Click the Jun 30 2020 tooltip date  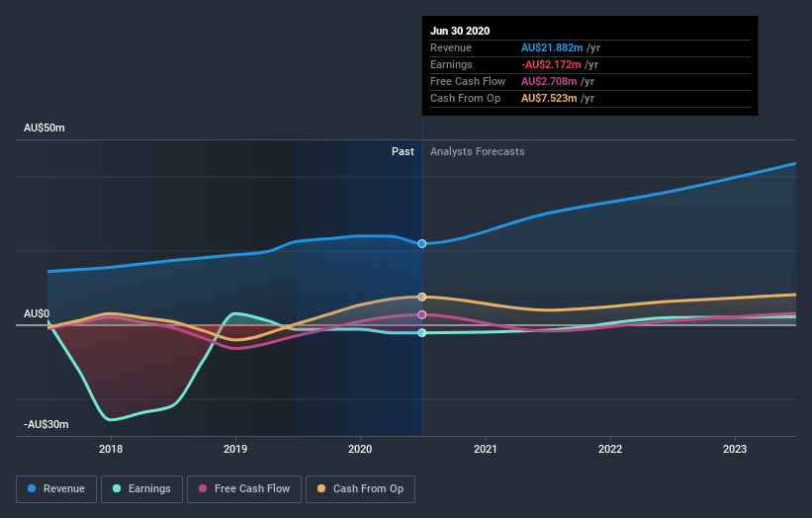(460, 31)
